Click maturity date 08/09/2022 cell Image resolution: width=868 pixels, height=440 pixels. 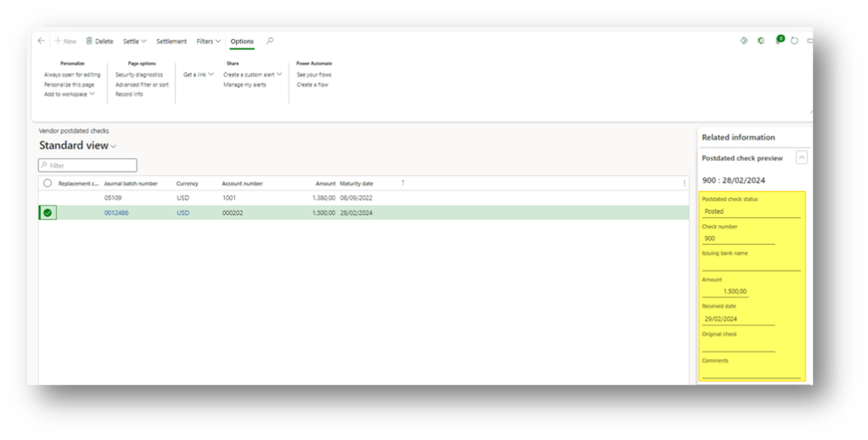point(356,198)
